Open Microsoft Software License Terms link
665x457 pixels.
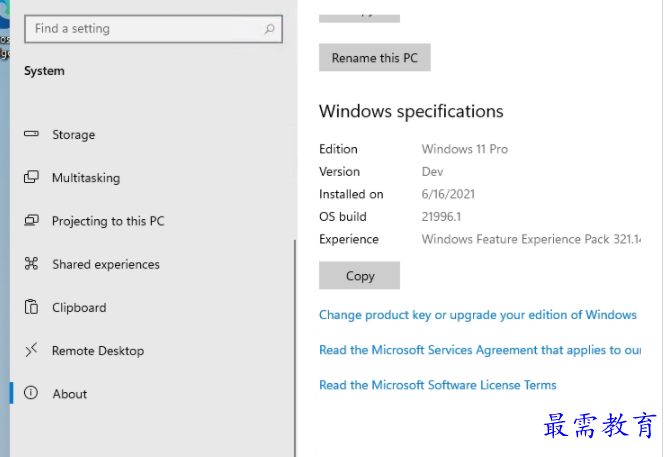coord(438,385)
